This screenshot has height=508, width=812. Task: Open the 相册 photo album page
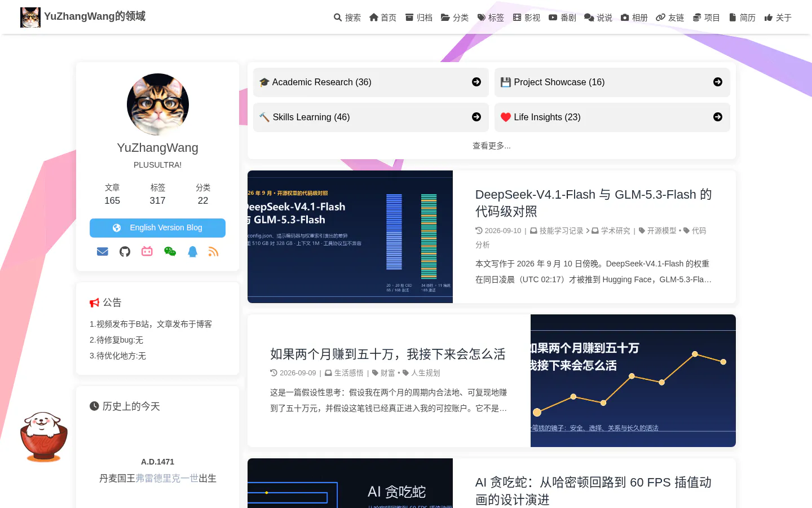click(x=634, y=17)
